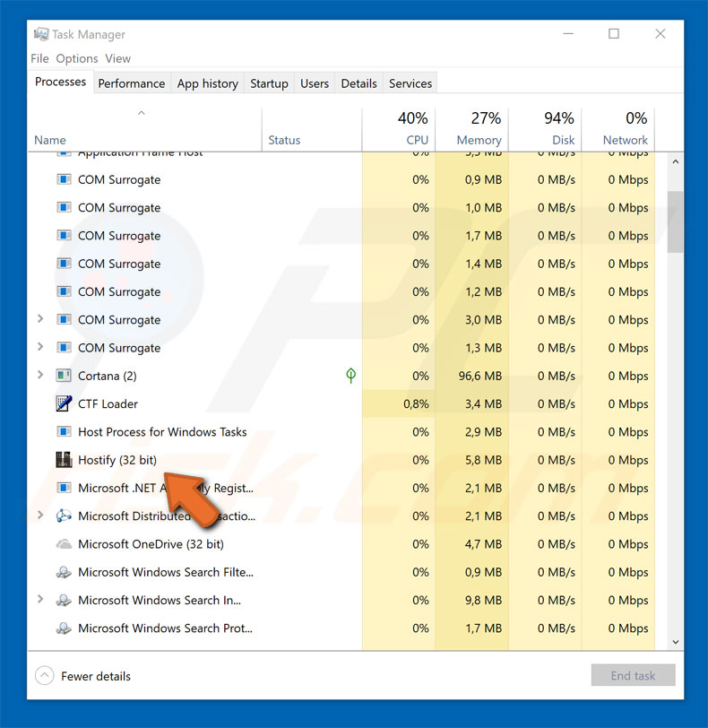Screen dimensions: 708x728
Task: Expand Microsoft Distributed Transaction process
Action: click(40, 515)
